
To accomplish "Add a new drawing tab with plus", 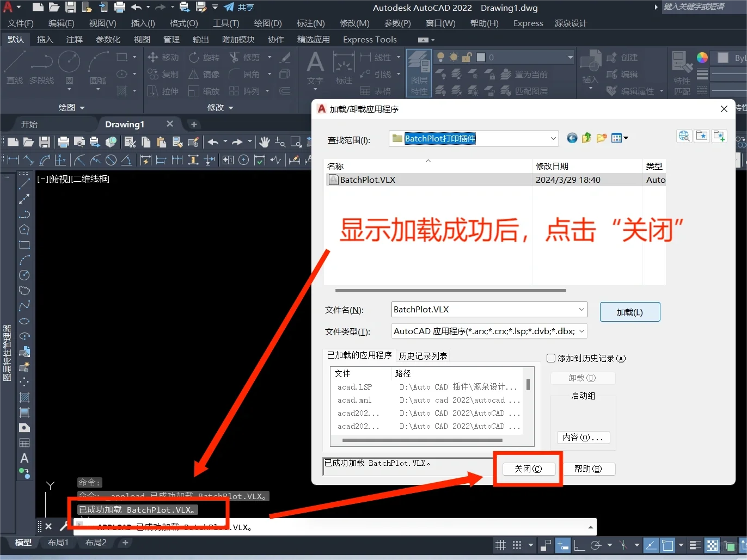I will 194,124.
